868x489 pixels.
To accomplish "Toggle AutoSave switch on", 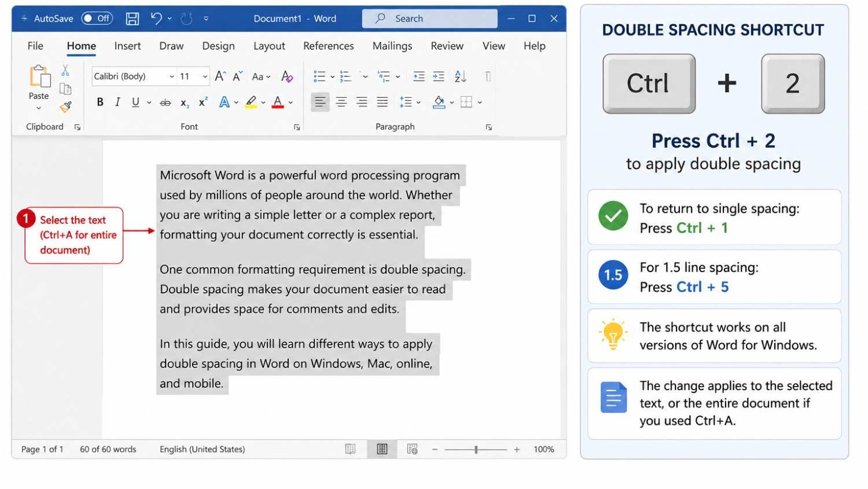I will pyautogui.click(x=97, y=19).
